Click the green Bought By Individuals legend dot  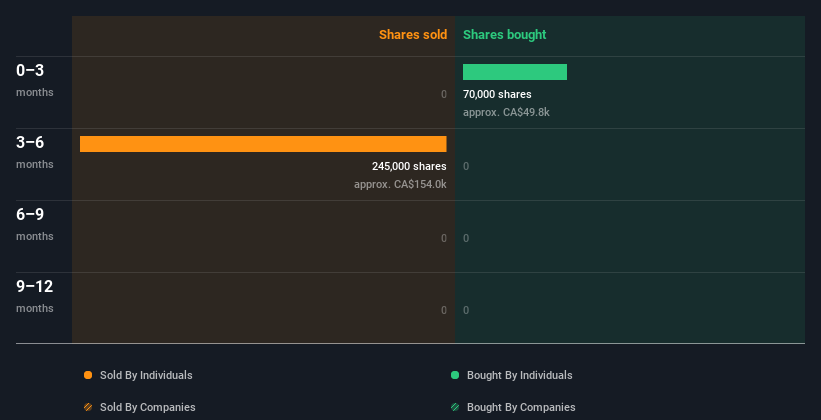455,375
